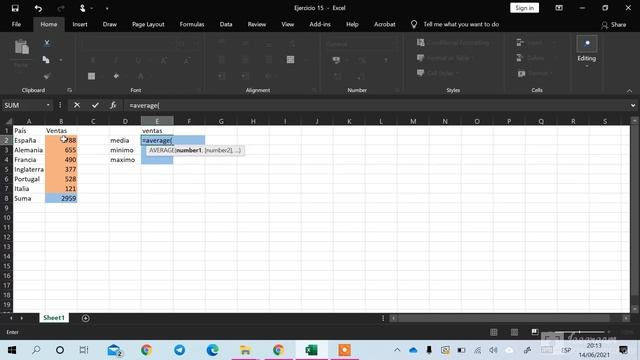
Task: Click the España cell
Action: [29, 140]
